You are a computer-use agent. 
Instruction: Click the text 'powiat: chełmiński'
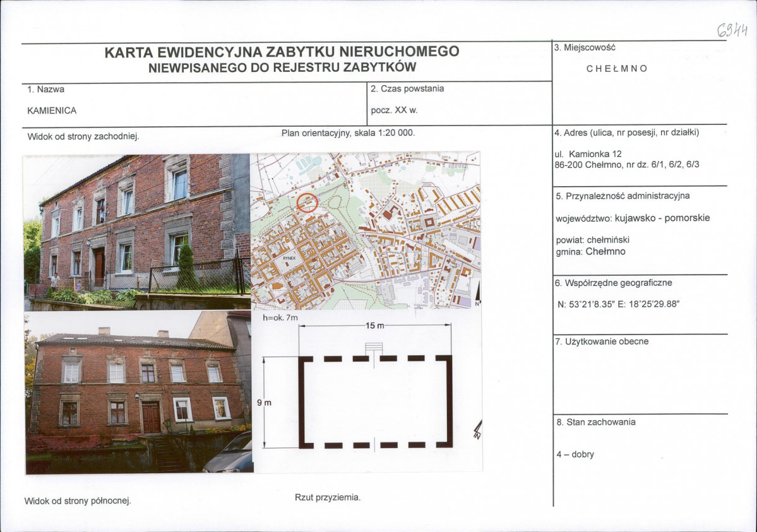(592, 240)
